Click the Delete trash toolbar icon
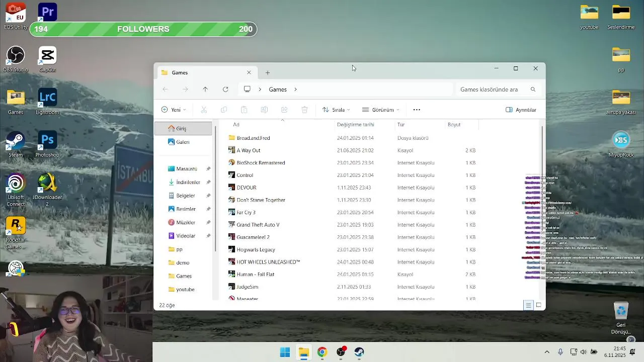Screen dimensions: 644x362 click(x=304, y=110)
